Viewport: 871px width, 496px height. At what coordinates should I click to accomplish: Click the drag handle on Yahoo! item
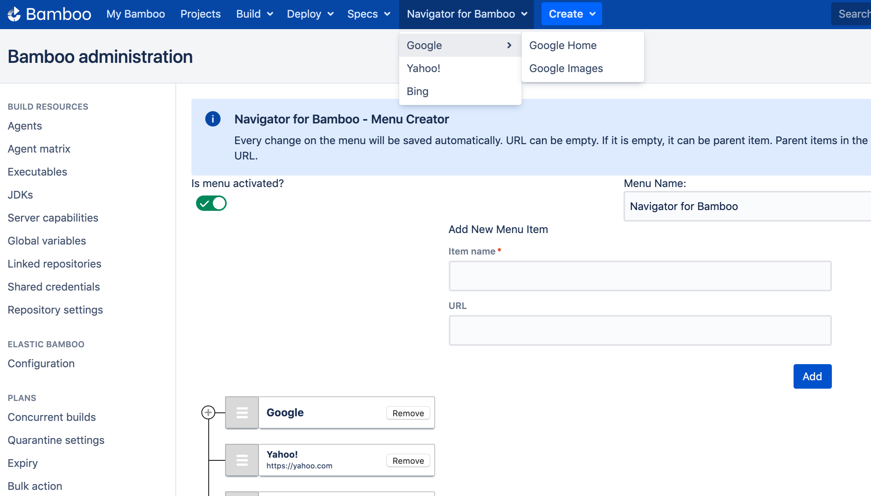242,461
